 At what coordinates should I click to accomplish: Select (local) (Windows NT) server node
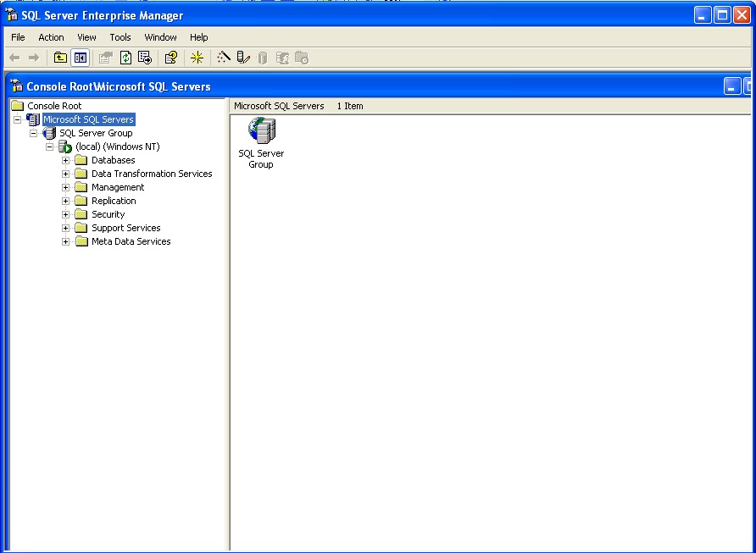[118, 147]
